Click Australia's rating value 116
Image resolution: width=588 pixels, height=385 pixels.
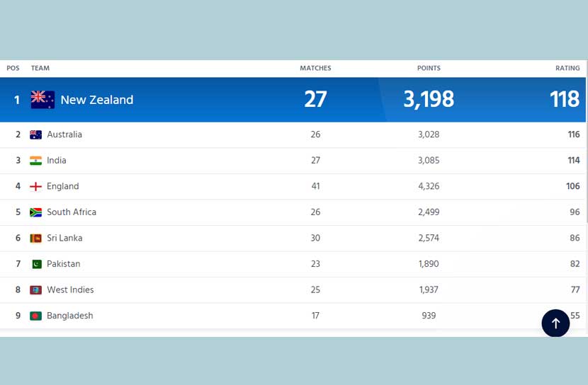pyautogui.click(x=574, y=134)
